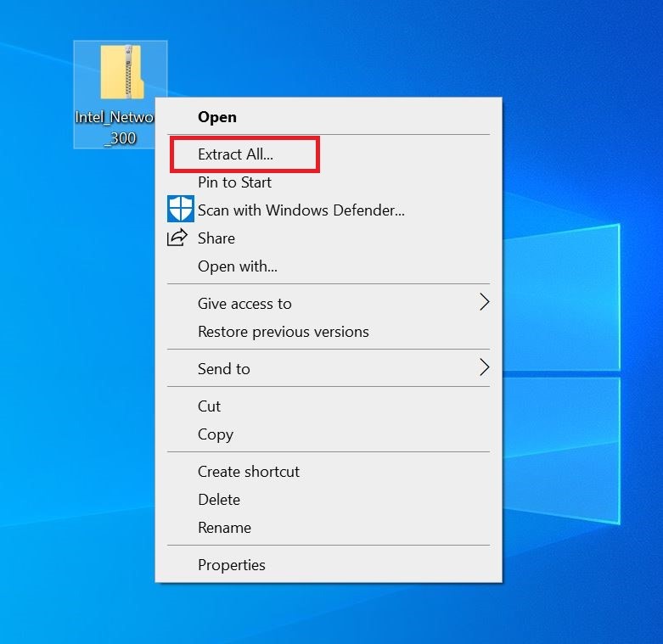This screenshot has width=663, height=644.
Task: Open the Give access to submenu entry
Action: click(244, 304)
